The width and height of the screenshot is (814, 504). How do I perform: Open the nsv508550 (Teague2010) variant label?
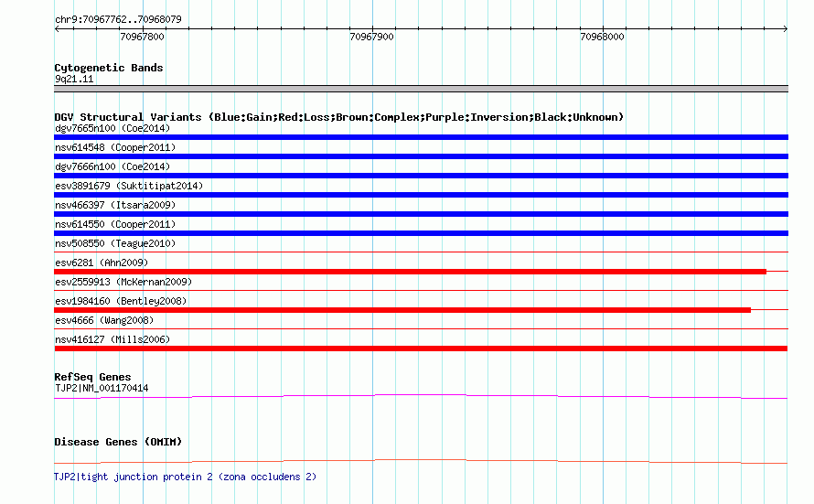[x=115, y=243]
